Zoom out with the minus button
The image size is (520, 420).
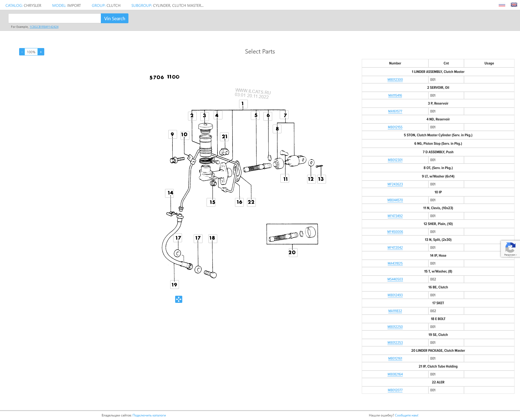pos(22,52)
